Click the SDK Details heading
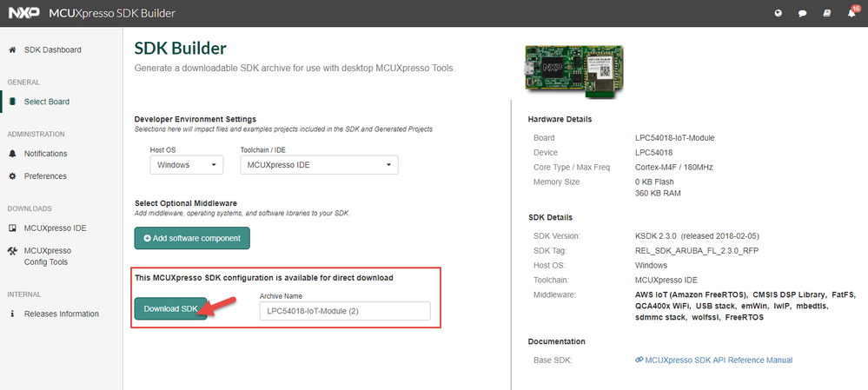The width and height of the screenshot is (868, 390). click(x=550, y=217)
